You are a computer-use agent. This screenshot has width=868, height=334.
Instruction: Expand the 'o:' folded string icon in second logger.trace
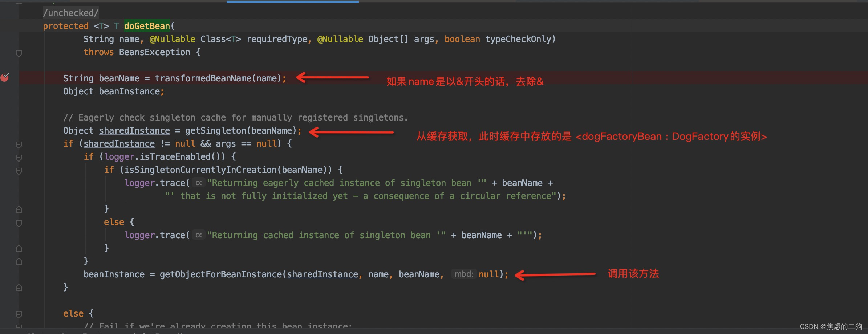pos(198,235)
